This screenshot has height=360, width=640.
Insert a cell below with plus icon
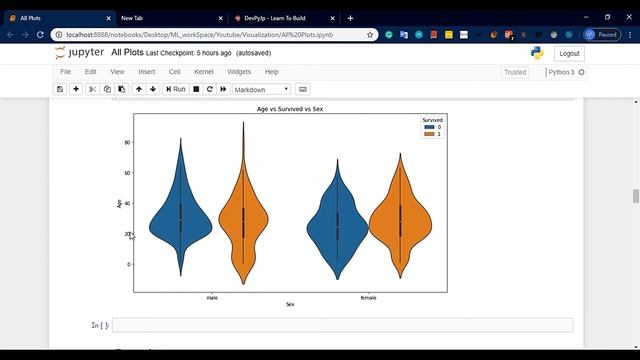click(x=76, y=89)
